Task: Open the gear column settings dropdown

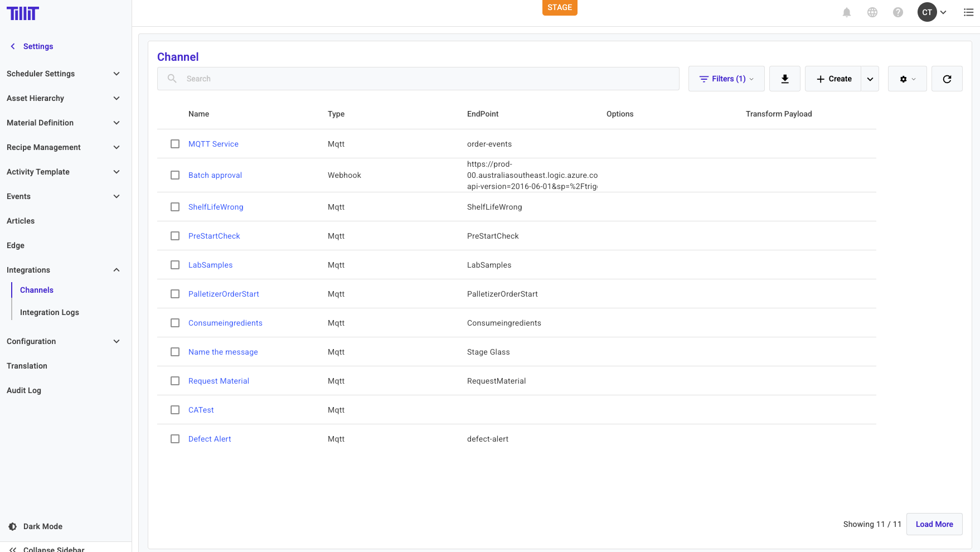Action: tap(907, 79)
